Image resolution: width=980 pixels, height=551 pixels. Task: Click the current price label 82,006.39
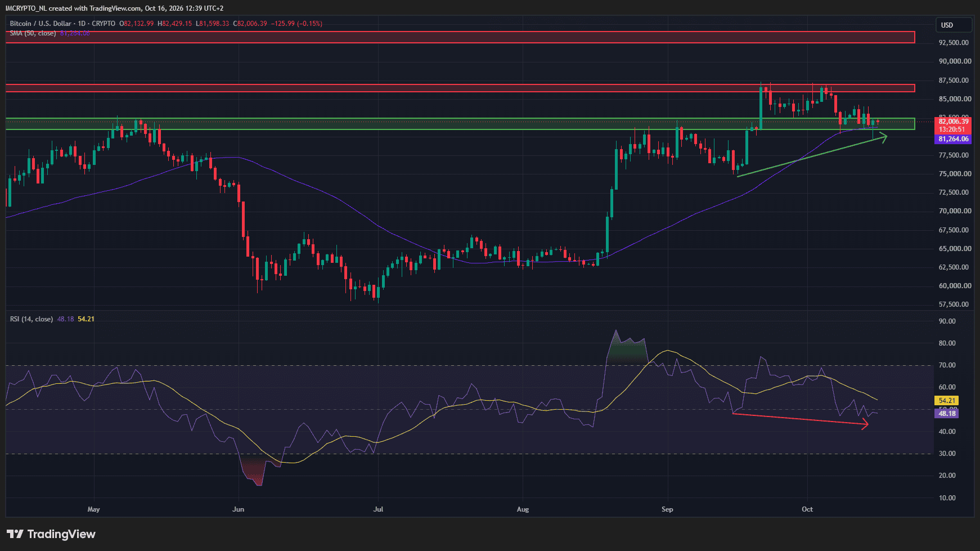point(954,122)
